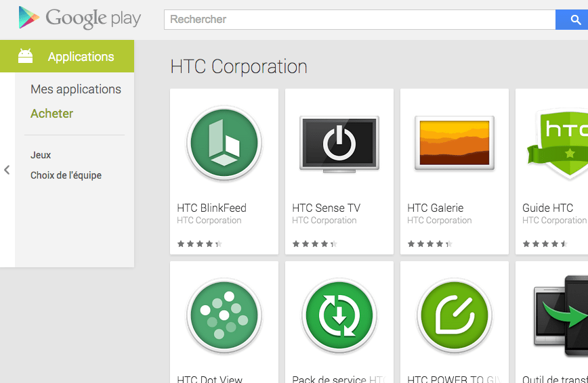Click the HTC BlinkFeed title link

[x=211, y=208]
